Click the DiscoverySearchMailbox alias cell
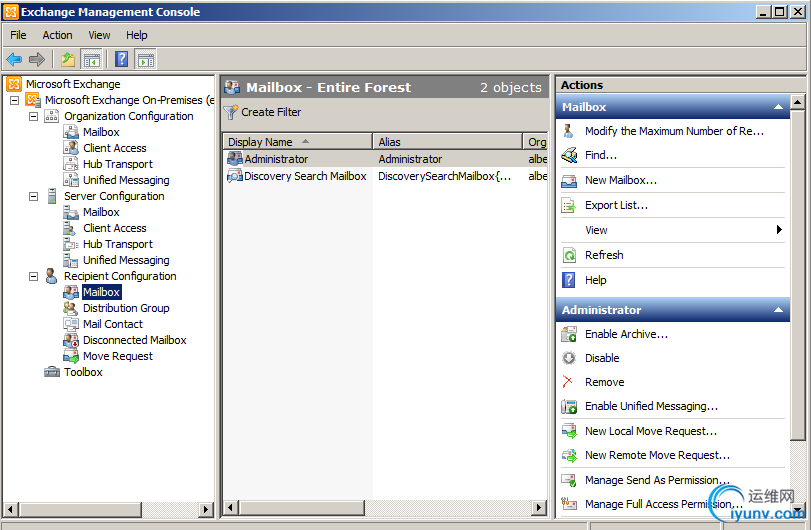The height and width of the screenshot is (530, 811). pyautogui.click(x=444, y=176)
